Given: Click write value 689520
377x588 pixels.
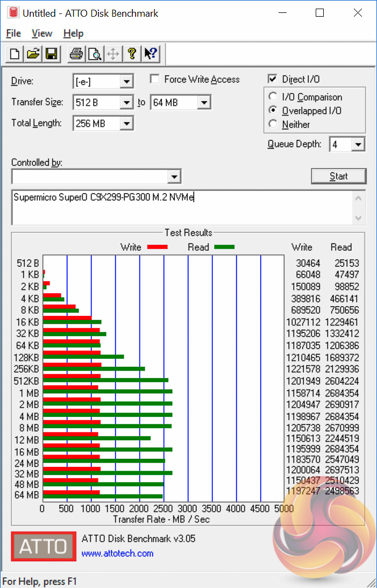Looking at the screenshot, I should pyautogui.click(x=306, y=310).
